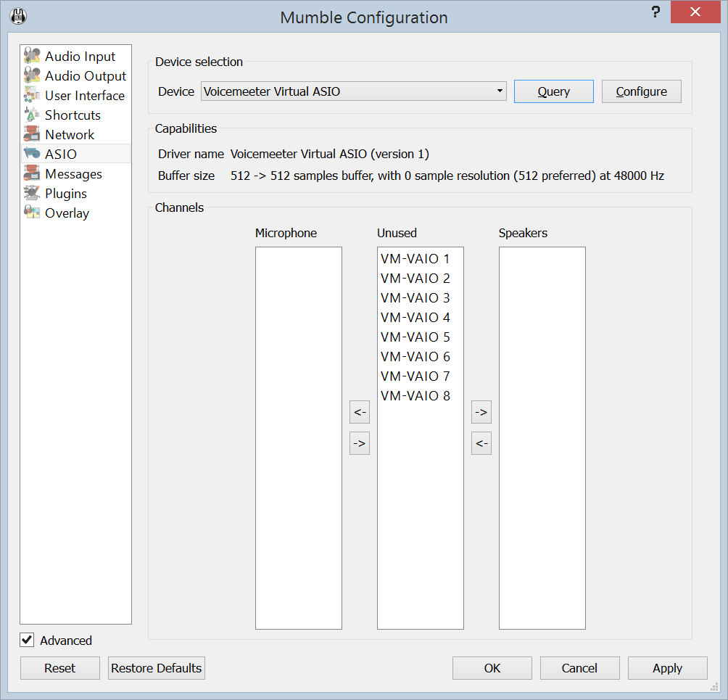The image size is (728, 700).
Task: Switch to Audio Output settings
Action: [x=75, y=75]
